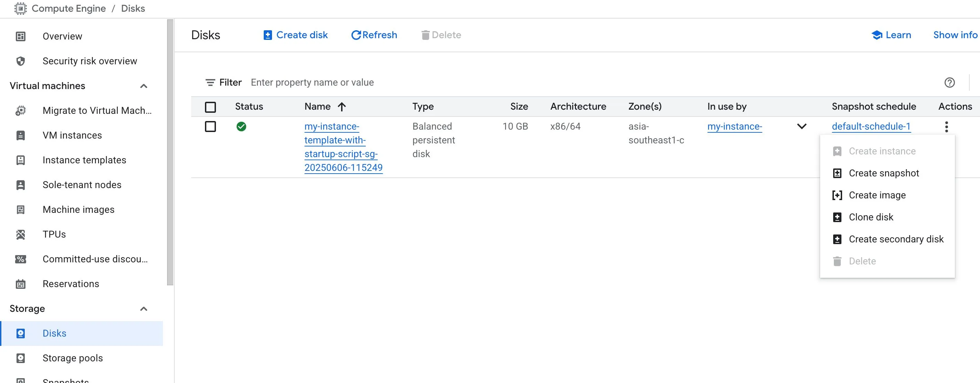Click the 10 GB size cell
Screen dimensions: 980x383
515,127
